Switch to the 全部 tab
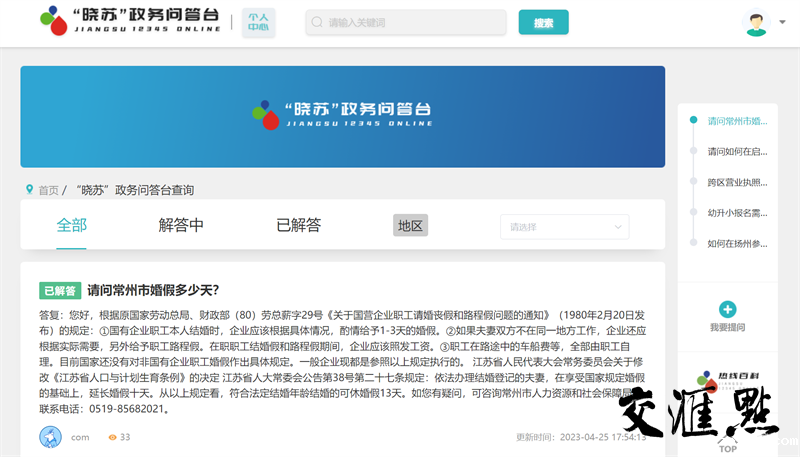Viewport: 800px width, 457px height. click(x=72, y=225)
